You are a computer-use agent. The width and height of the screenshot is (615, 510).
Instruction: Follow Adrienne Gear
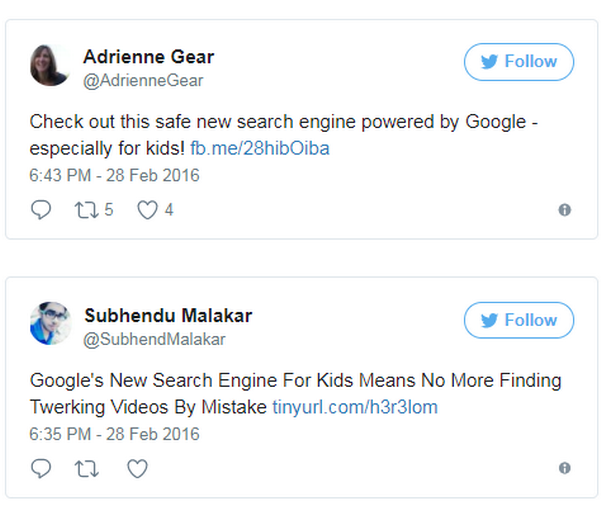point(519,62)
